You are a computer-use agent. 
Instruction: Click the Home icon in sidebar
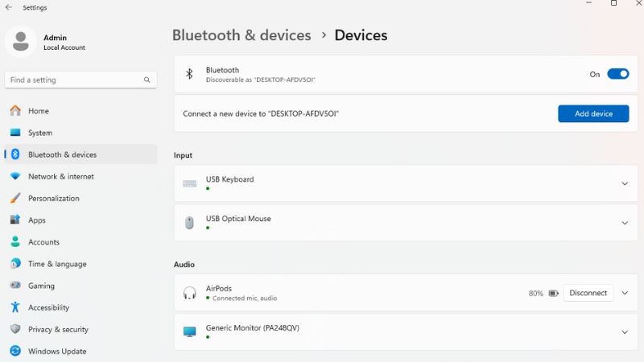click(x=15, y=110)
